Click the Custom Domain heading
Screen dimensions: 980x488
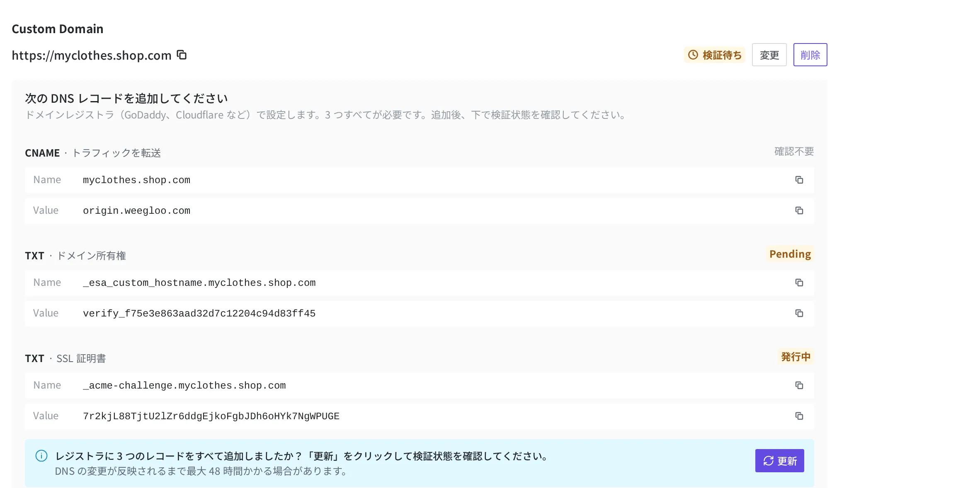tap(58, 29)
